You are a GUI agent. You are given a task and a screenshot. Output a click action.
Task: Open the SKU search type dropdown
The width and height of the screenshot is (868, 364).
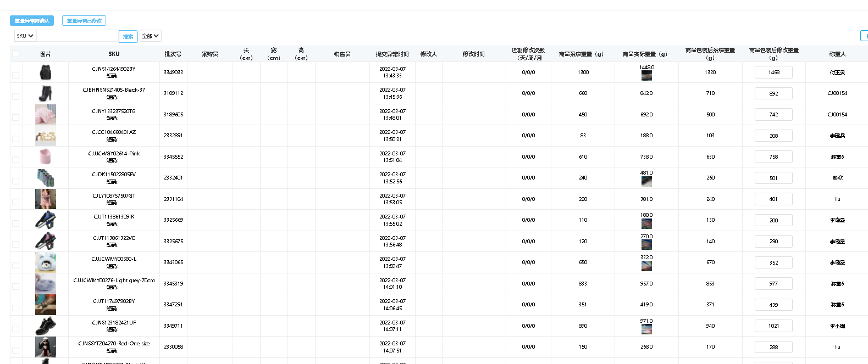click(25, 36)
